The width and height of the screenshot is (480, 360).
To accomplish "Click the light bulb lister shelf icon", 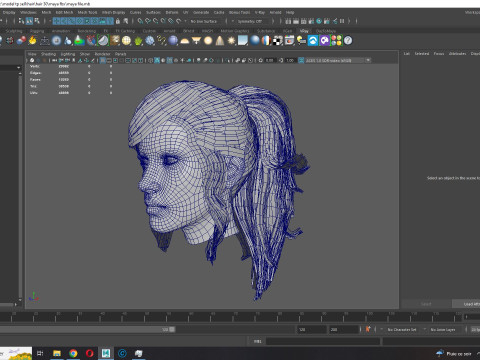I will (x=301, y=41).
